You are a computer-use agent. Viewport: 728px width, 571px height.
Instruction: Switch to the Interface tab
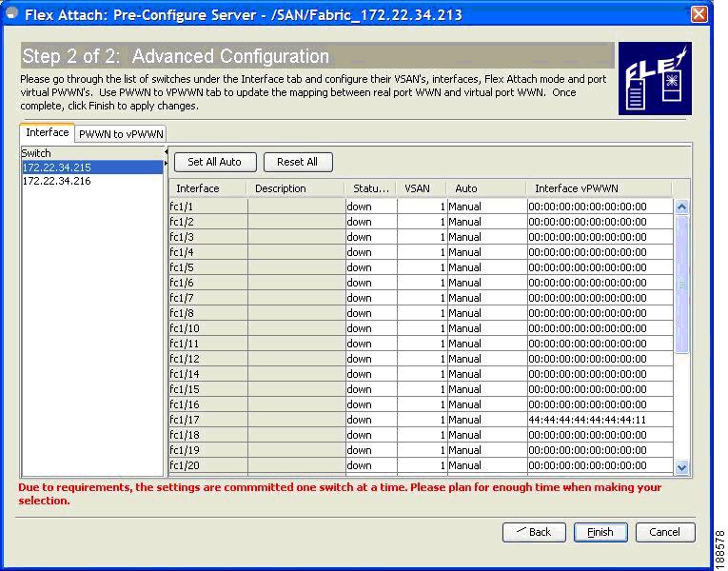point(47,133)
